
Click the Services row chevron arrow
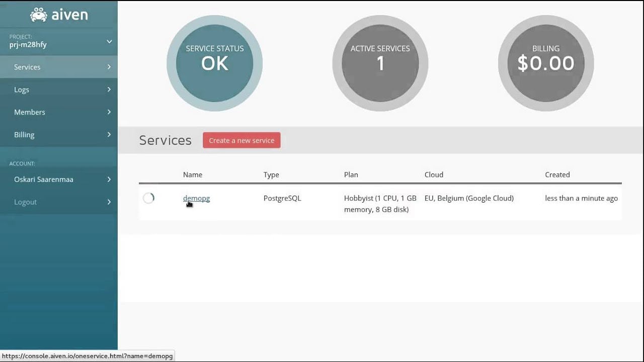109,67
